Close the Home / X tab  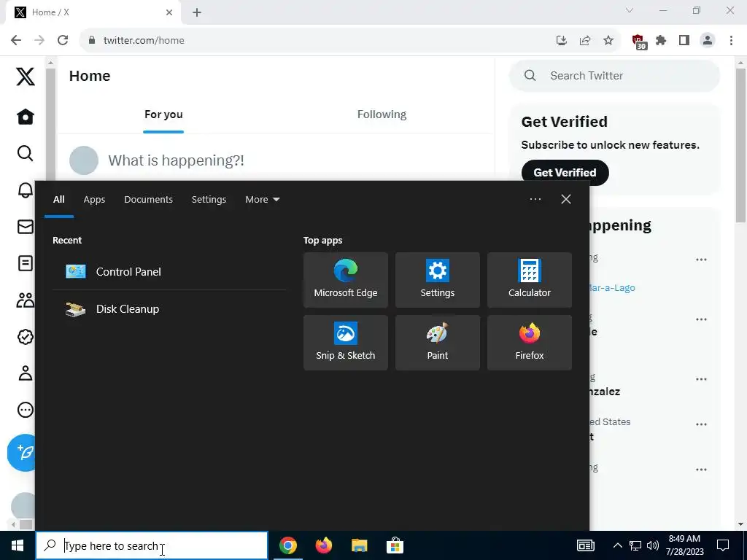point(169,12)
